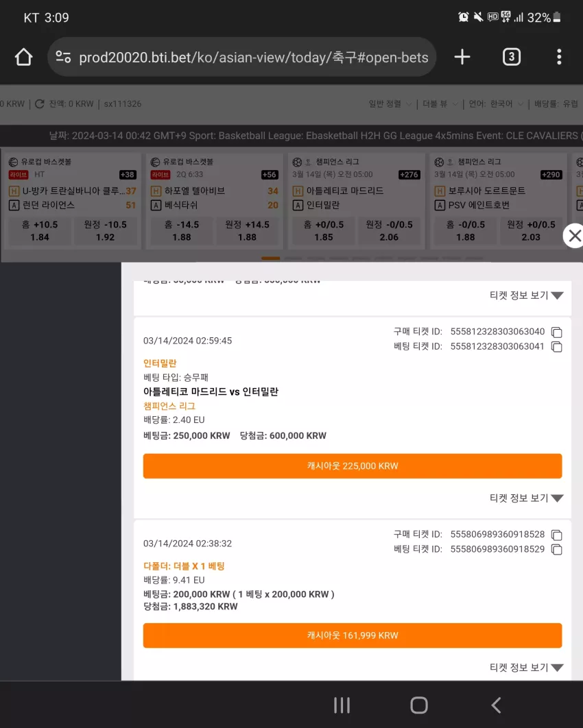This screenshot has width=583, height=728.
Task: Click soccer ball icon on 보루시아 도르트문트 card
Action: coord(439,162)
